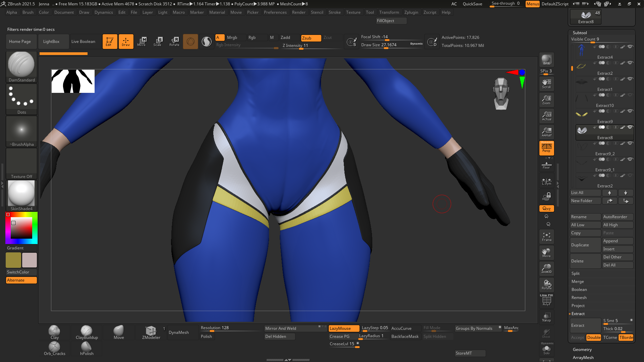Select the ClayBuildup brush

87,333
